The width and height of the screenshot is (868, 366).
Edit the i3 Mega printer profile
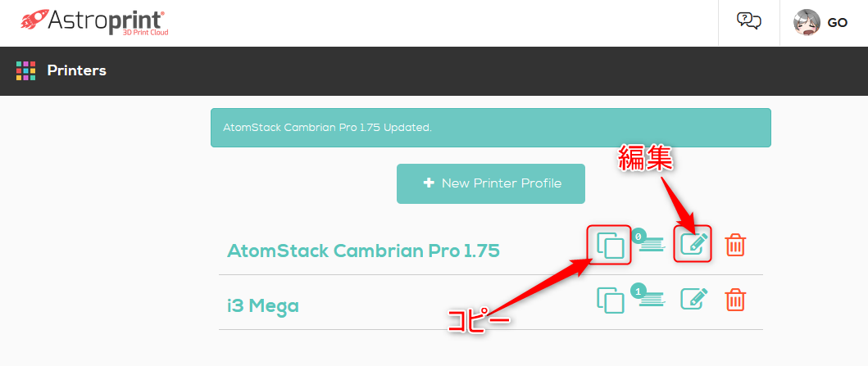[694, 299]
